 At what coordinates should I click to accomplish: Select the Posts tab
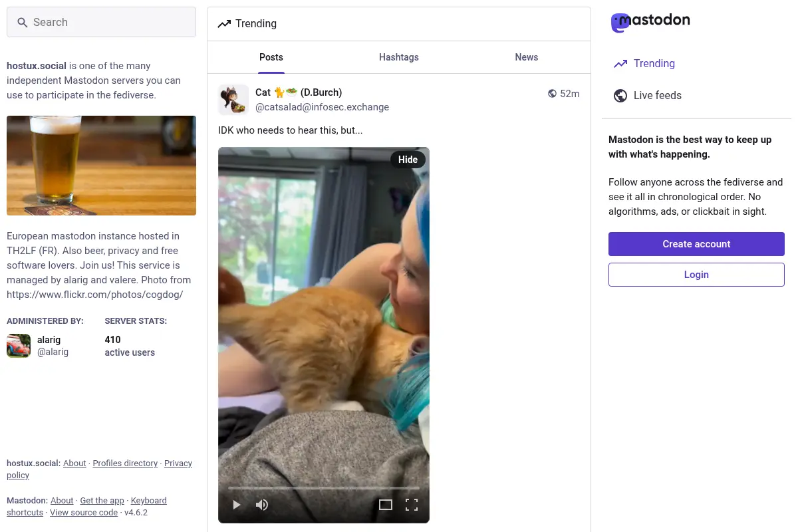tap(271, 57)
